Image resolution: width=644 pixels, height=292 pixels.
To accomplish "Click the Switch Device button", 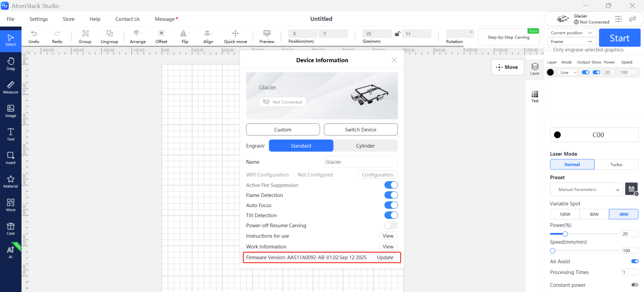I will 360,130.
